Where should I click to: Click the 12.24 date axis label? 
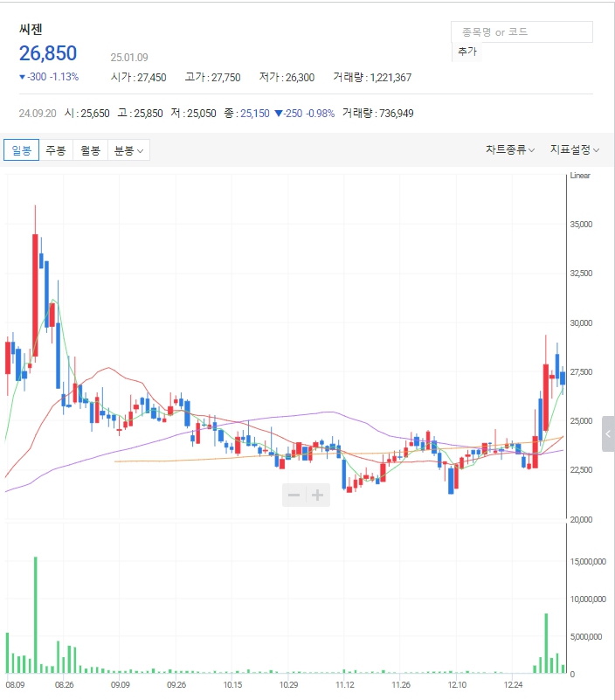(x=514, y=685)
